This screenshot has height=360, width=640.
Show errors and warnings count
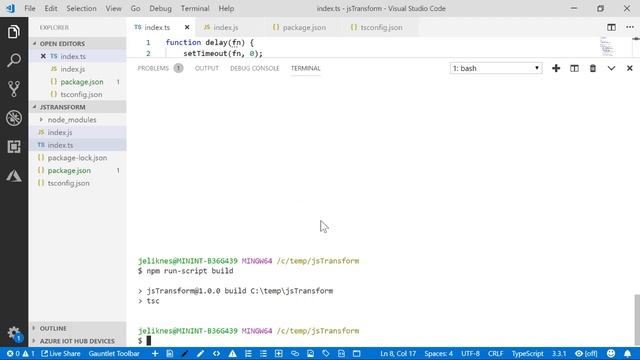pos(20,353)
